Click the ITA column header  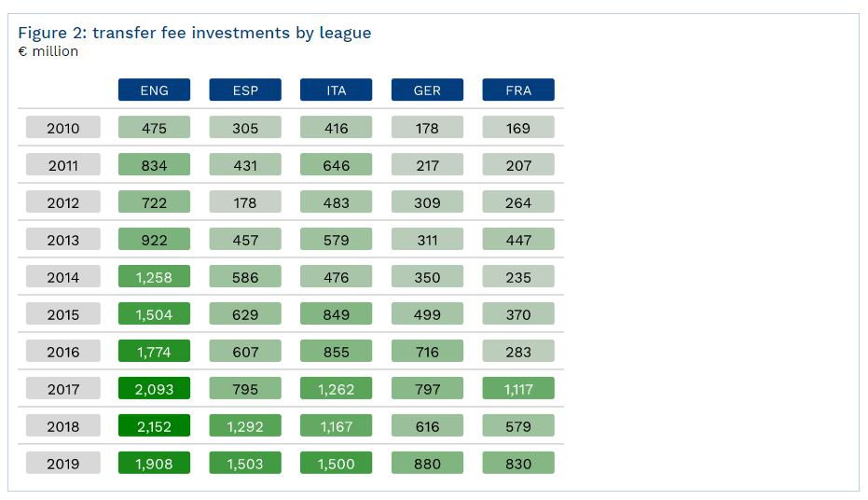[x=336, y=90]
